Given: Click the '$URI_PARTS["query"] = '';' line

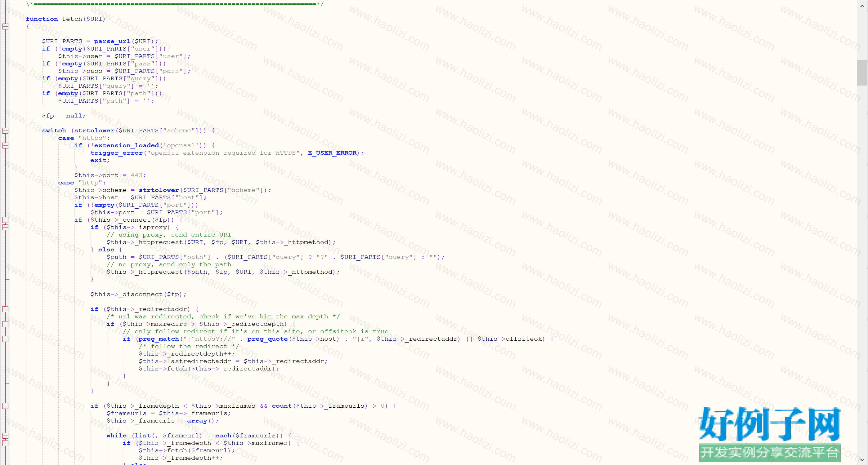Looking at the screenshot, I should pos(108,86).
